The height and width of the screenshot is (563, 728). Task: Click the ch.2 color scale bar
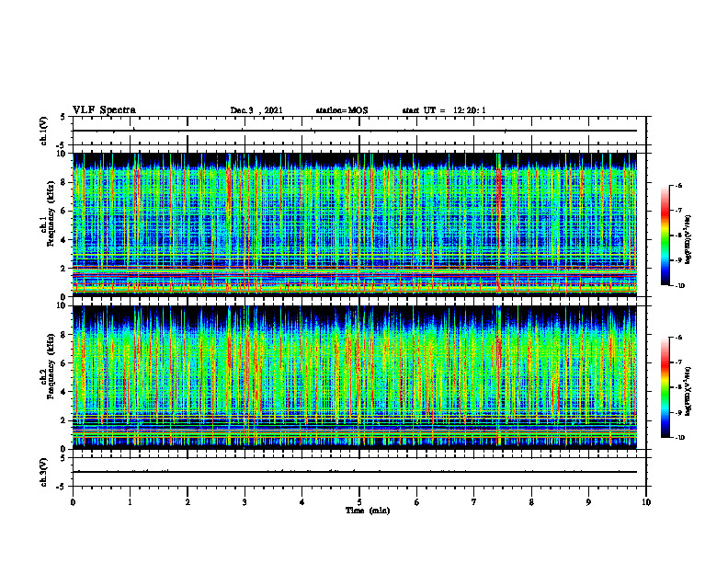tap(665, 387)
